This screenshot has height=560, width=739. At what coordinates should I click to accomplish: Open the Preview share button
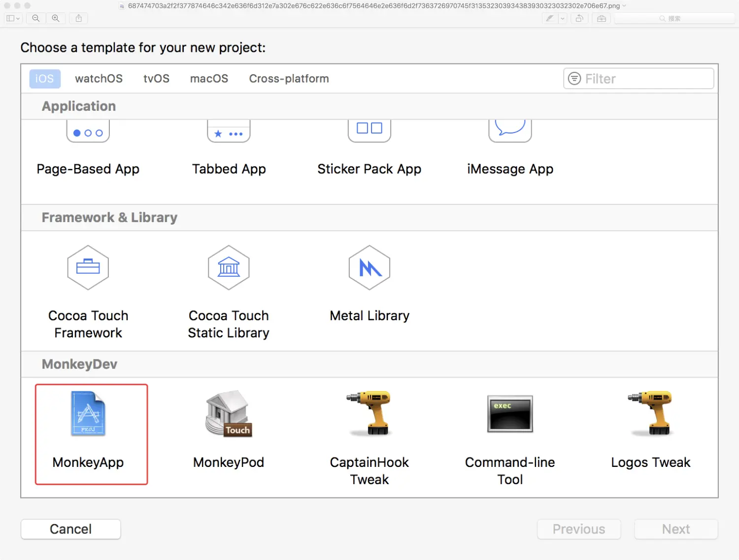(x=79, y=18)
